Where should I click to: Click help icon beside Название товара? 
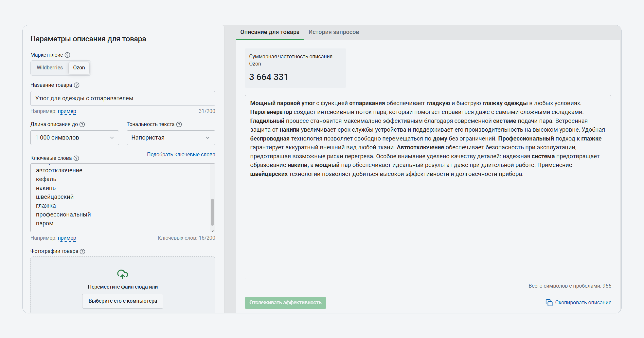pos(77,85)
